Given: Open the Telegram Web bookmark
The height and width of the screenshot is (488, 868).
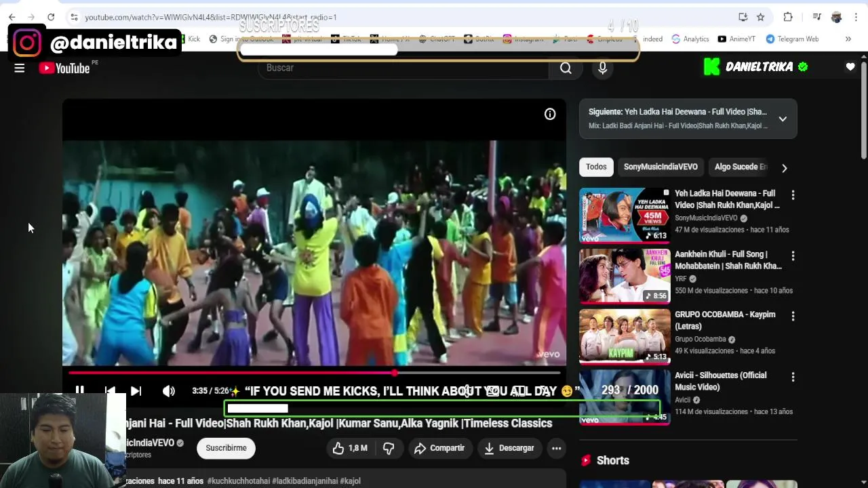Looking at the screenshot, I should 793,39.
